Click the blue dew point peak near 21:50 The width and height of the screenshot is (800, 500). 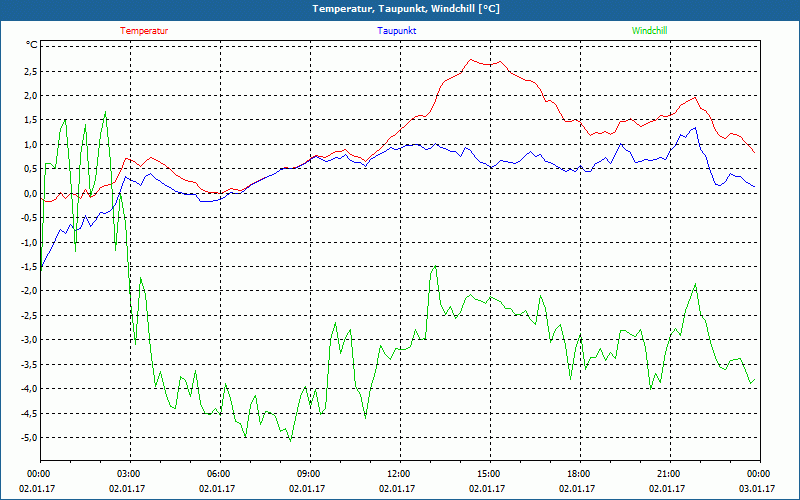point(695,128)
